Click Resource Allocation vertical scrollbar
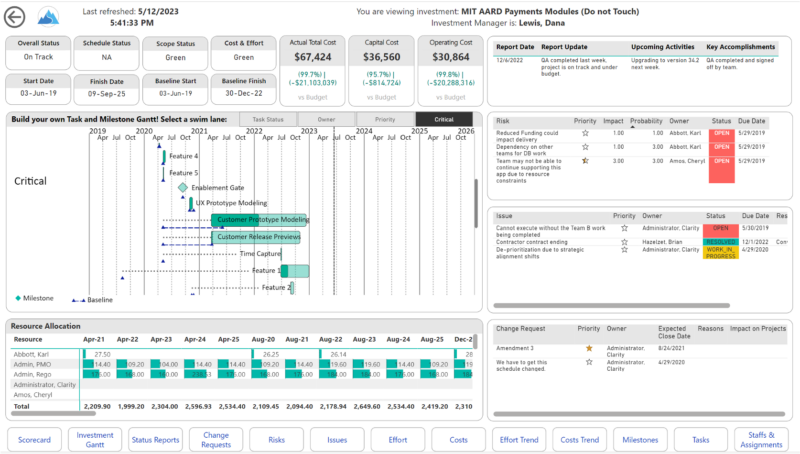Viewport: 800px width, 454px height. 476,341
